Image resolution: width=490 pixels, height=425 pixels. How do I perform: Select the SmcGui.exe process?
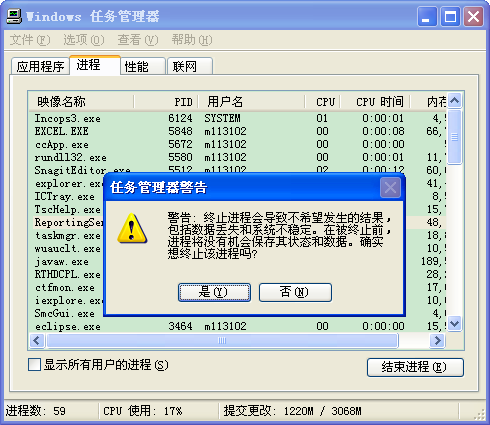(65, 313)
